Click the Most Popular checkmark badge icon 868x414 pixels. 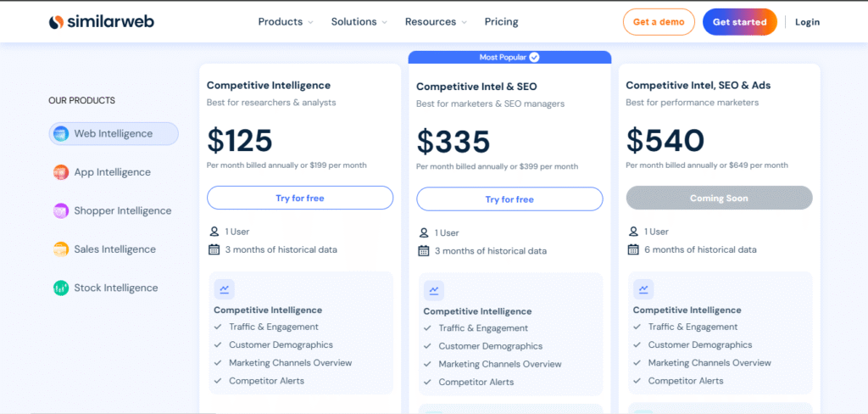(x=534, y=58)
